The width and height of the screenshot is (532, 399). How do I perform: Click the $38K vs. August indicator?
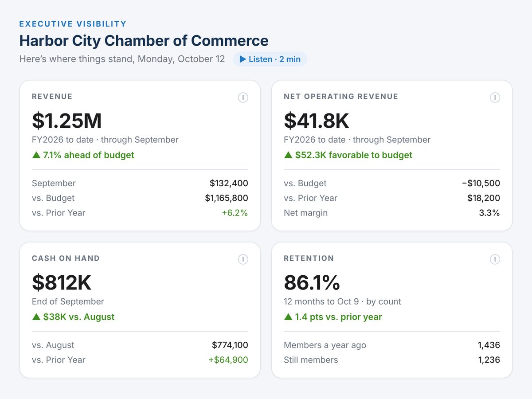click(73, 317)
